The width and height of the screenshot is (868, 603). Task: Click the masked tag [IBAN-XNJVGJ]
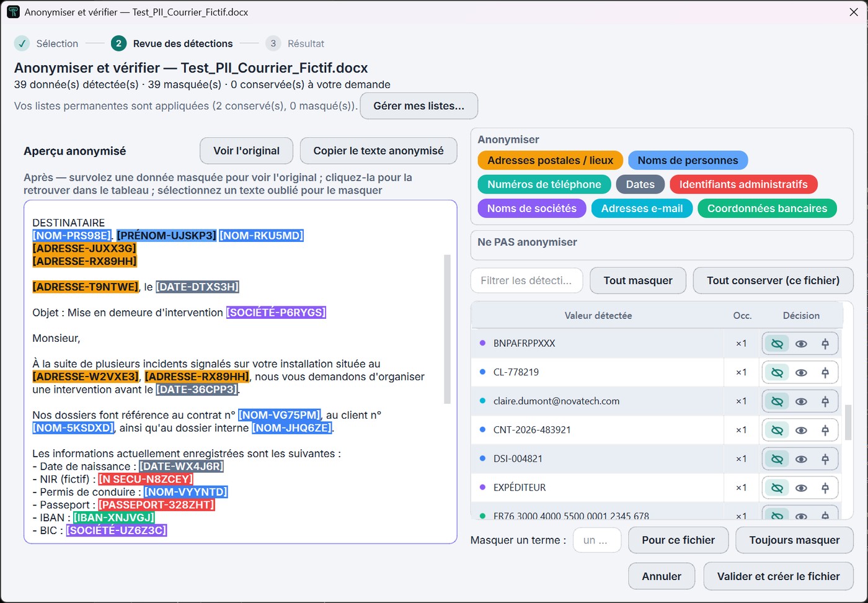pyautogui.click(x=114, y=517)
